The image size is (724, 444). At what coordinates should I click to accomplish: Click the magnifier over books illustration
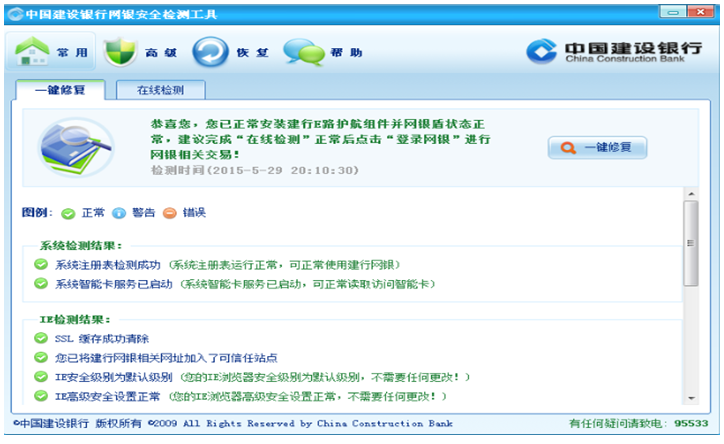point(76,147)
